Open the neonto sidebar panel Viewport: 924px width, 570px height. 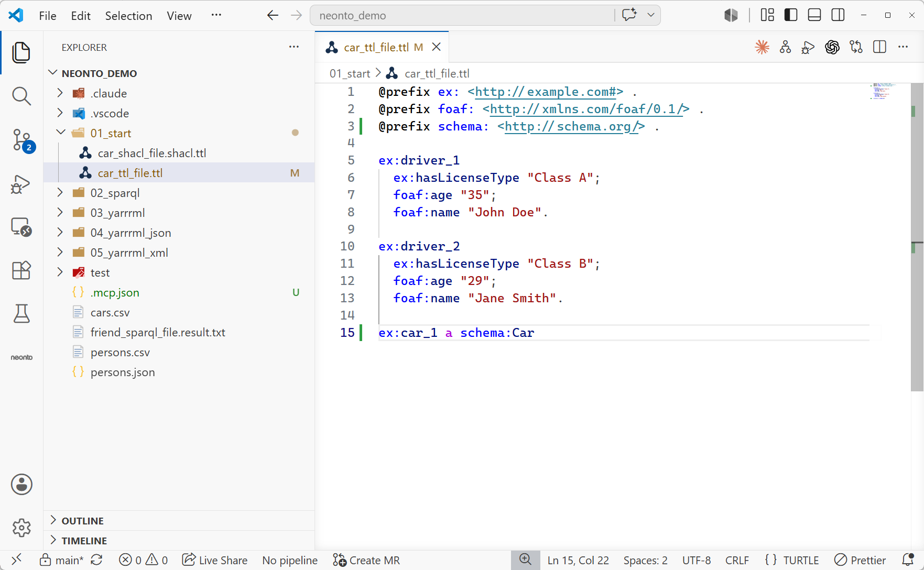tap(21, 357)
